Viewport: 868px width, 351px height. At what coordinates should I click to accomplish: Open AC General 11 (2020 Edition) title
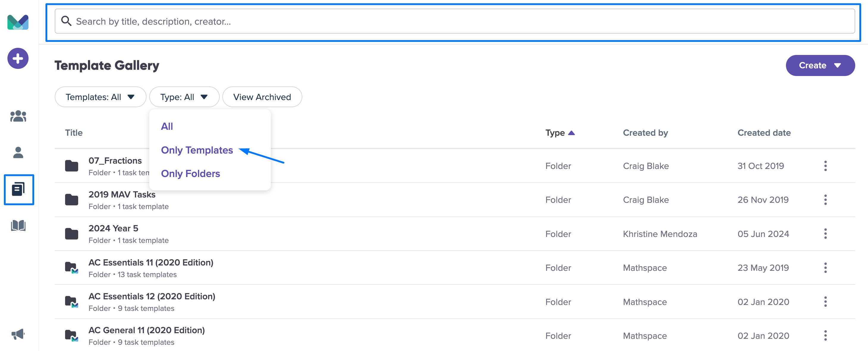coord(147,331)
